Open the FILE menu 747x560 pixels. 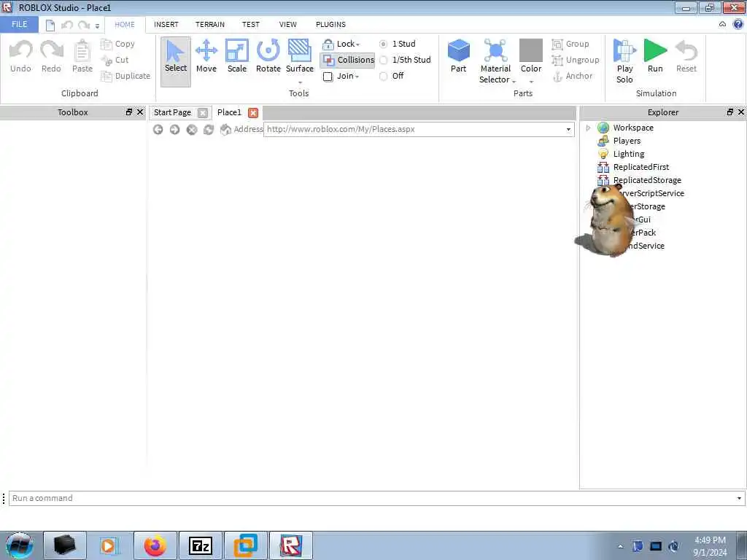pos(20,24)
